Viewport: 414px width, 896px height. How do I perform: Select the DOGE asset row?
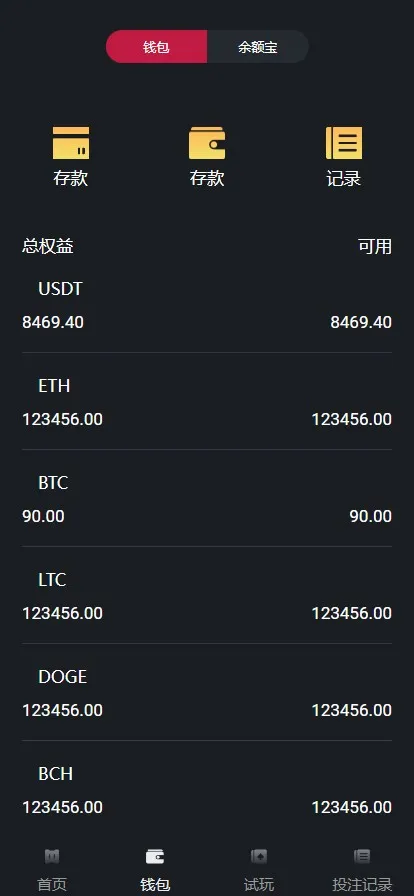coord(207,693)
